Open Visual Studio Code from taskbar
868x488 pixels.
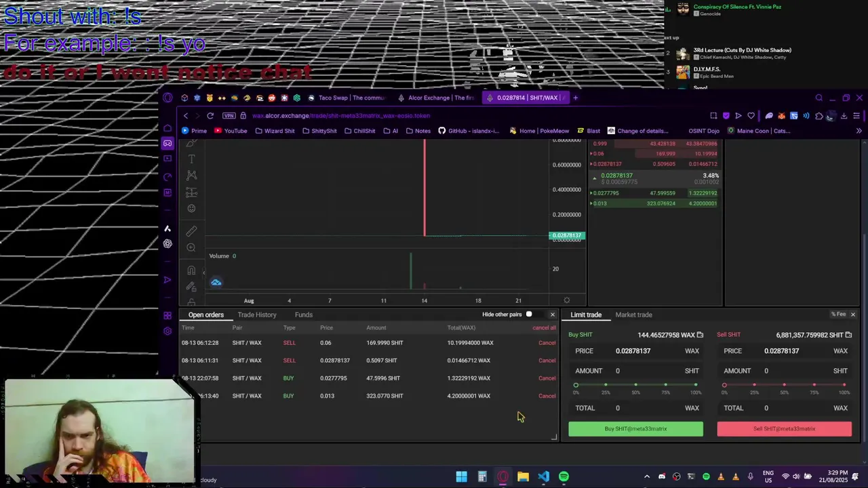point(543,476)
